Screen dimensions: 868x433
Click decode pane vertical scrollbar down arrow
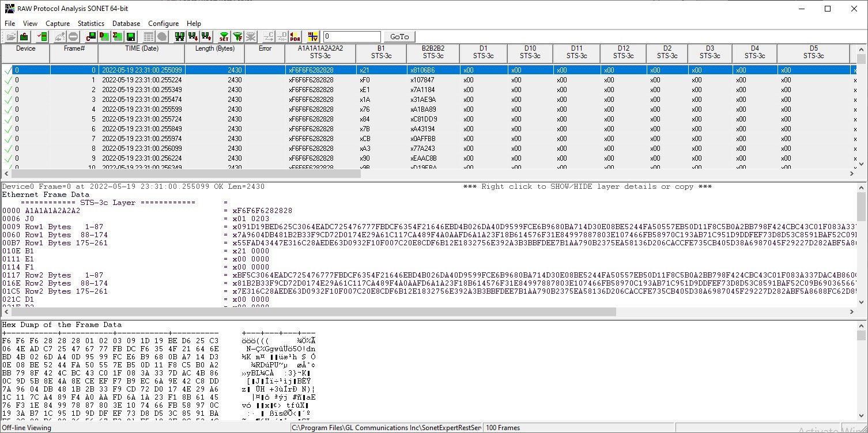[861, 303]
